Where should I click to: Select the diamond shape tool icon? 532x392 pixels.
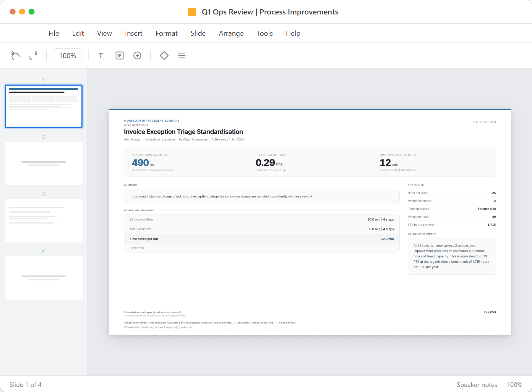coord(164,55)
